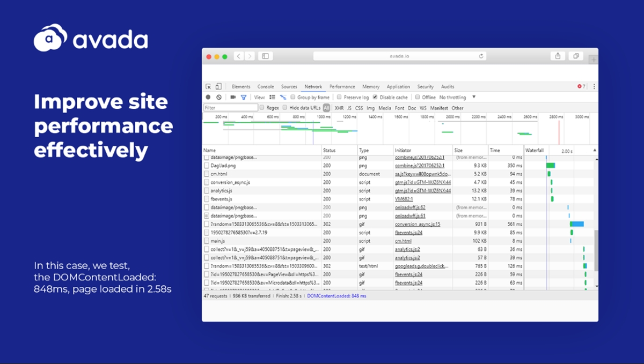Viewport: 644px width, 364px height.
Task: Click the file icon beside cm.html
Action: [207, 174]
